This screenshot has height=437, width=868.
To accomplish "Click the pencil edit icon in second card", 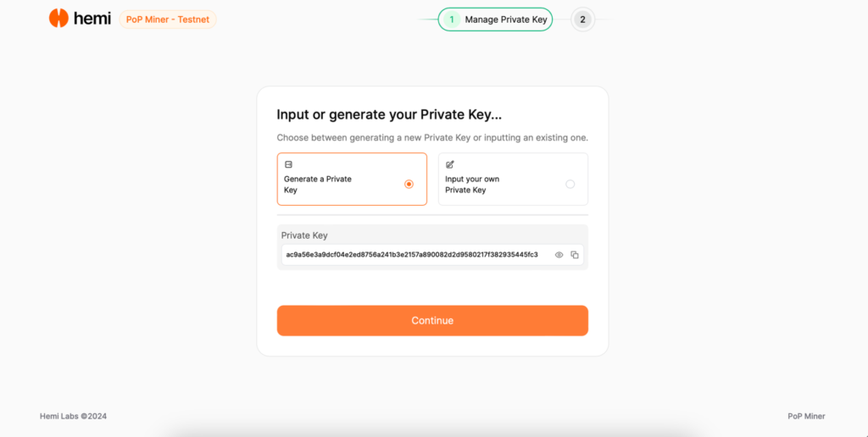I will coord(449,164).
